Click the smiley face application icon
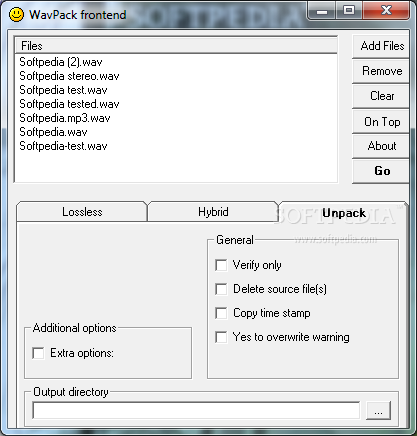The height and width of the screenshot is (436, 417). pos(16,15)
